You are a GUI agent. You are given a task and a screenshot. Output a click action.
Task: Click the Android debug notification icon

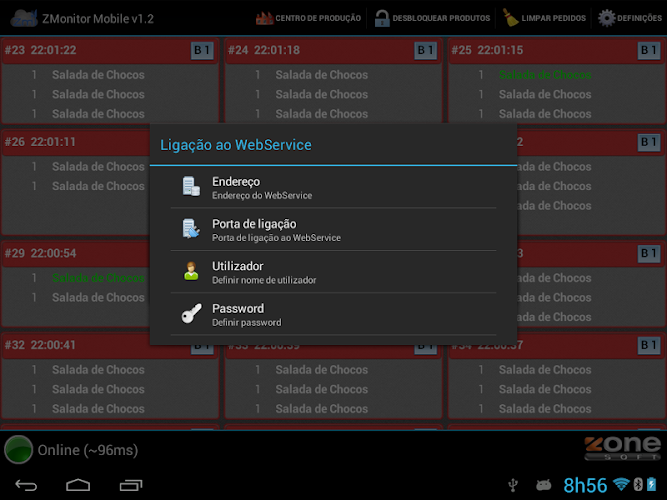(544, 485)
